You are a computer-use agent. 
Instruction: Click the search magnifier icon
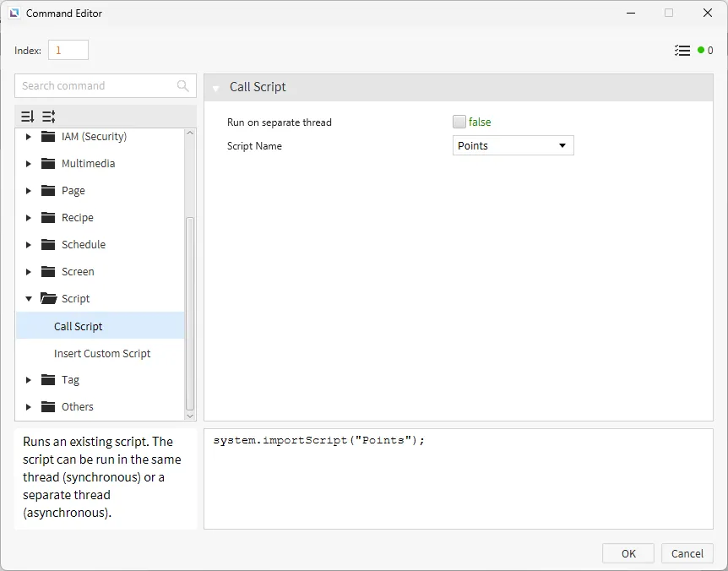183,86
